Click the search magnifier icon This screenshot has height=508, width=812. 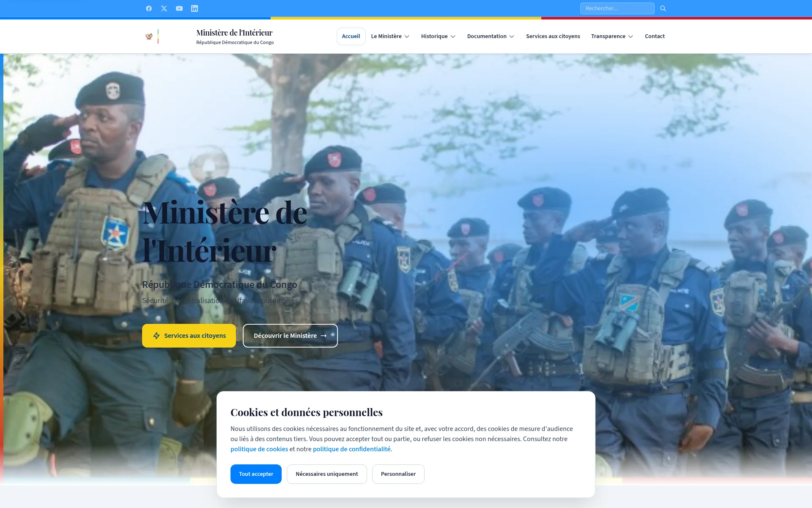(663, 8)
